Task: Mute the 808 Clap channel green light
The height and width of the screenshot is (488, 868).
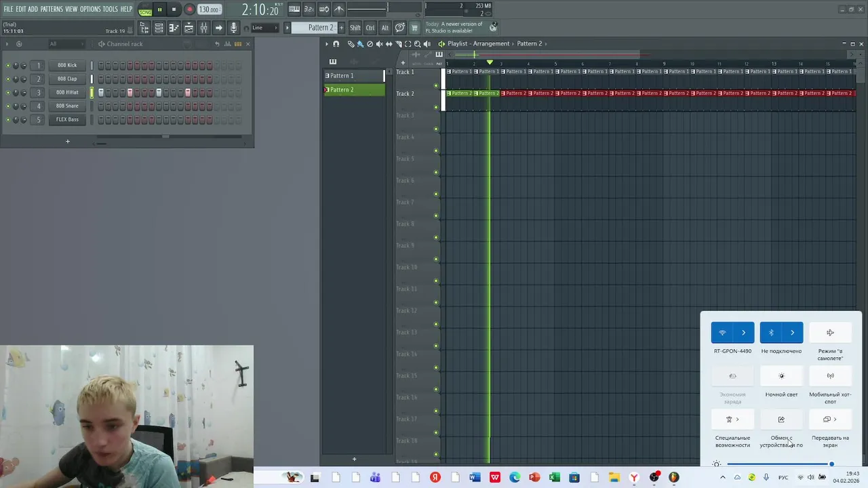Action: pyautogui.click(x=7, y=79)
